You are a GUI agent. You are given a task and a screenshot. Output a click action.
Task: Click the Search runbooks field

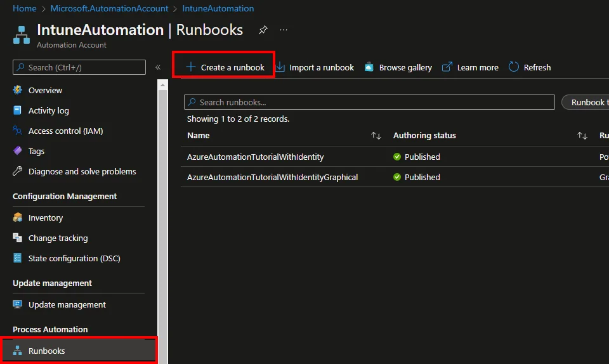369,102
